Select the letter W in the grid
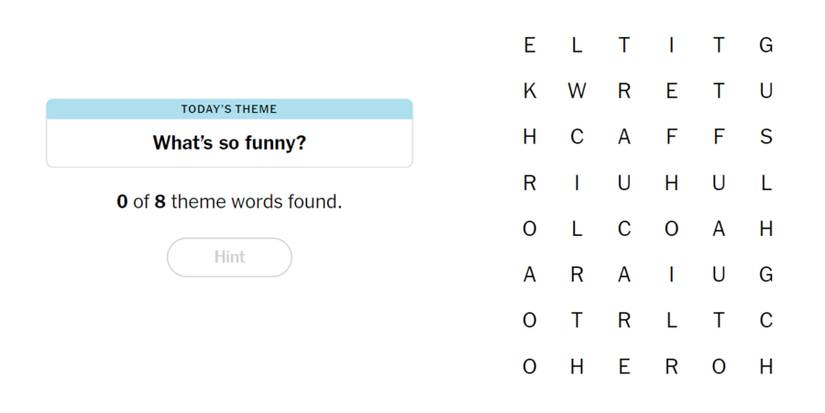 [x=577, y=91]
